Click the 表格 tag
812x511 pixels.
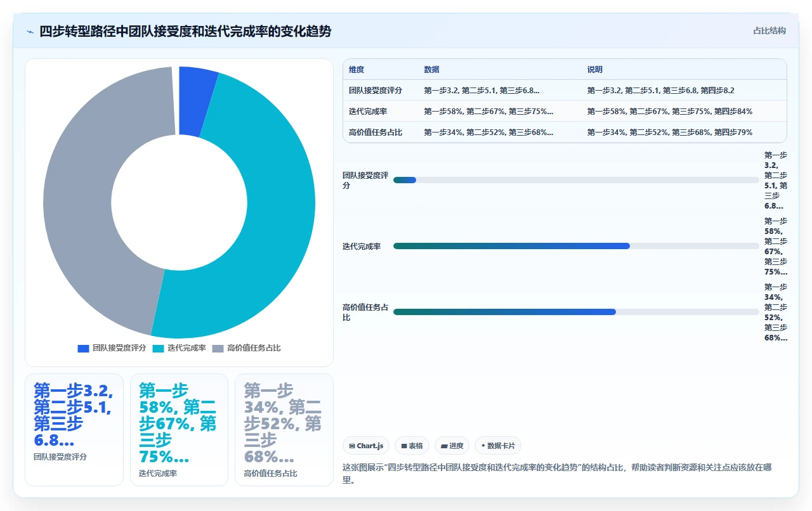412,446
